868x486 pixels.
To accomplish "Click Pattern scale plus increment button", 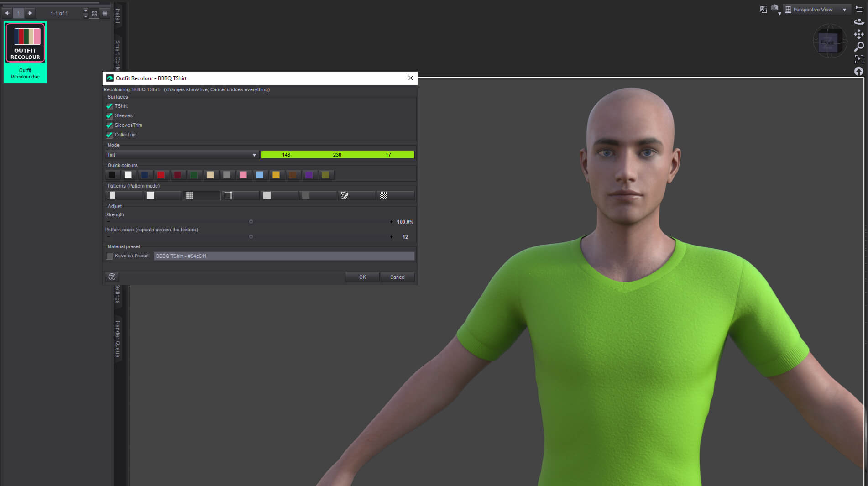I will click(x=392, y=237).
